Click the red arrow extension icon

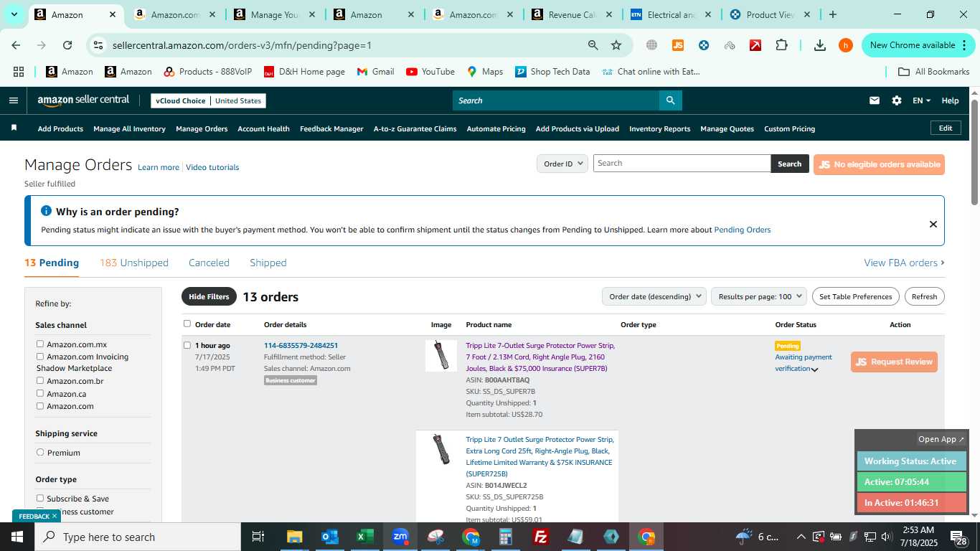(x=755, y=45)
